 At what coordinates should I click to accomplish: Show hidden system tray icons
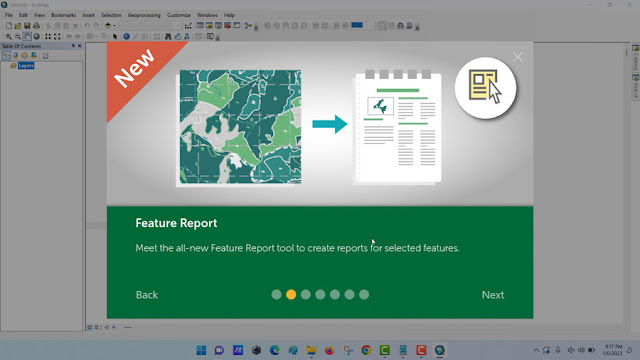tap(536, 350)
